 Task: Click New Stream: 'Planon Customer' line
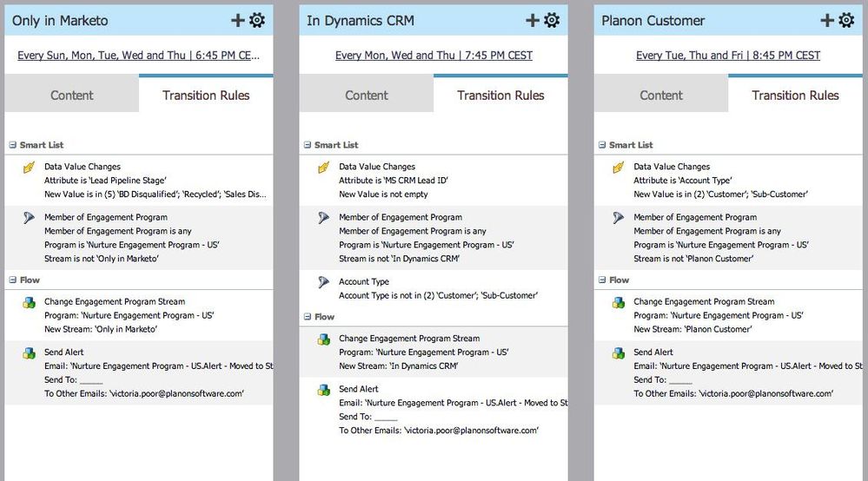pos(692,329)
